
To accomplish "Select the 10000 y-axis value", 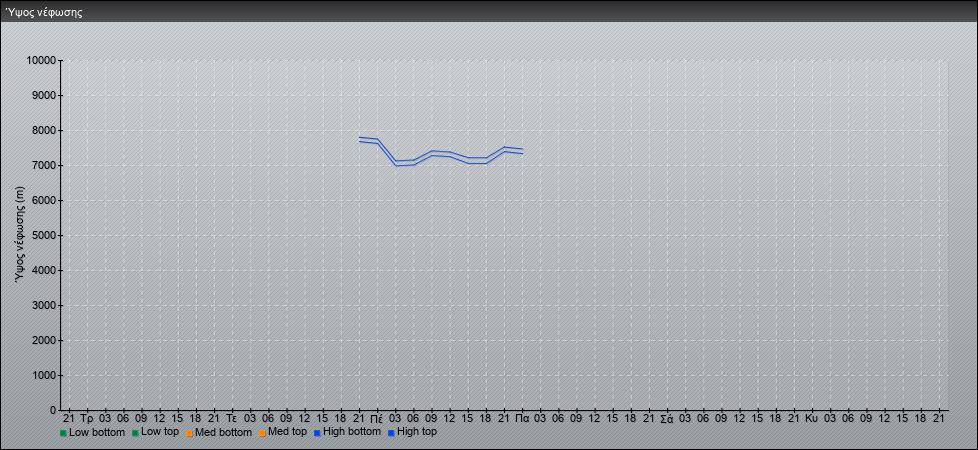I will (x=41, y=61).
